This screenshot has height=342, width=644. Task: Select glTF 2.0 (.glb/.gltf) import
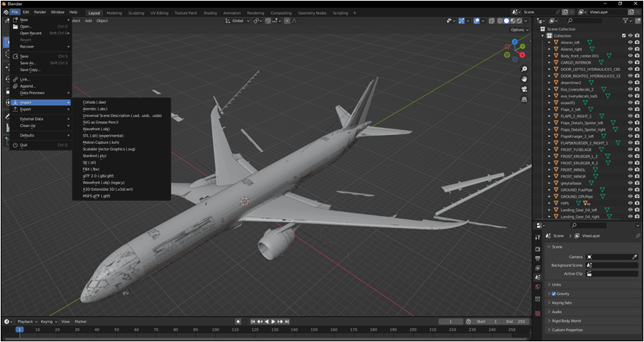click(x=98, y=175)
